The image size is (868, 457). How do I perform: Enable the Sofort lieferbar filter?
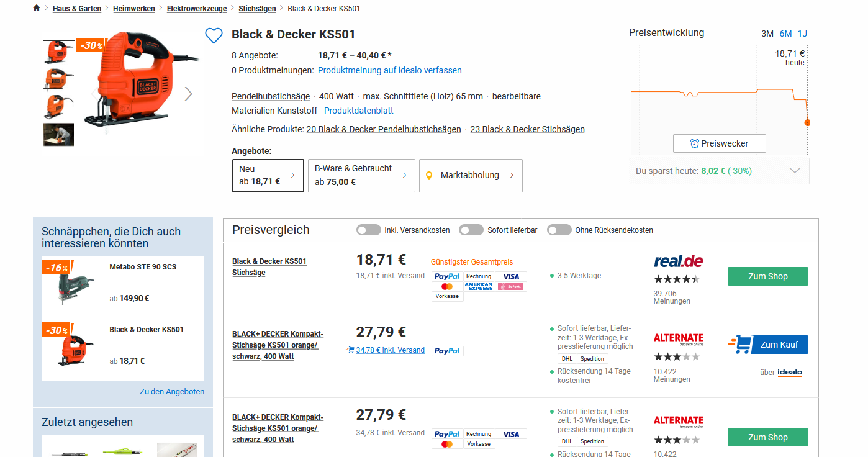pos(471,230)
